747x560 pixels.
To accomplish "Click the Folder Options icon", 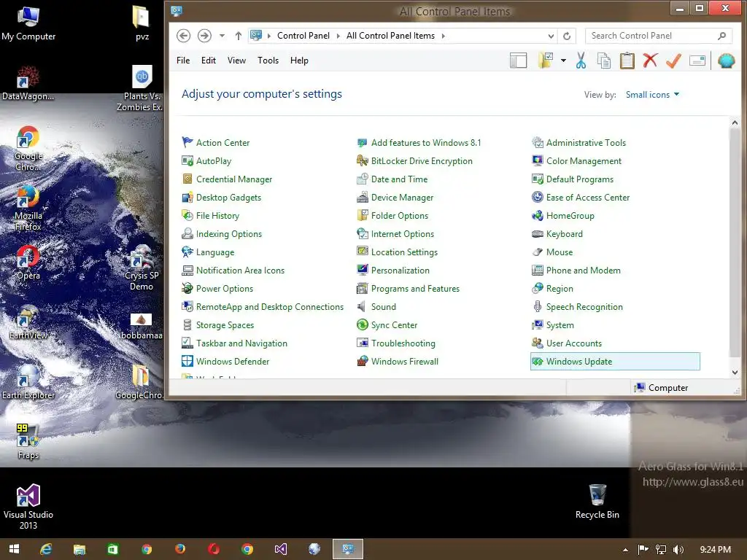I will [362, 215].
